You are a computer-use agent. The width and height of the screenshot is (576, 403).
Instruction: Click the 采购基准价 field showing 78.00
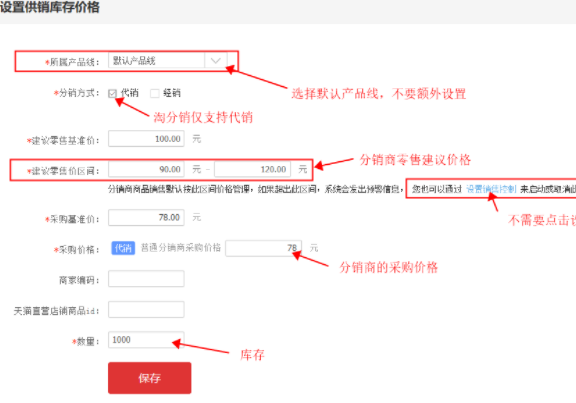tap(146, 217)
